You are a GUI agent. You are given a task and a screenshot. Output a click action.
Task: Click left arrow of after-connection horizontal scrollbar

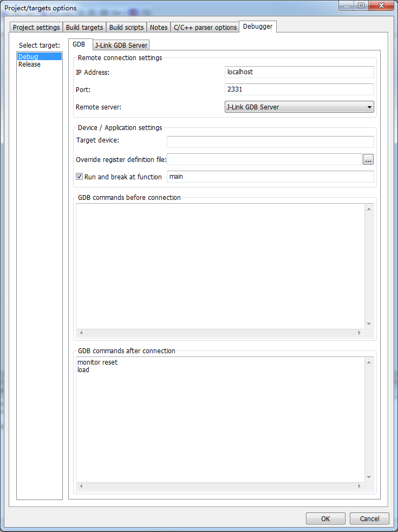[x=81, y=486]
